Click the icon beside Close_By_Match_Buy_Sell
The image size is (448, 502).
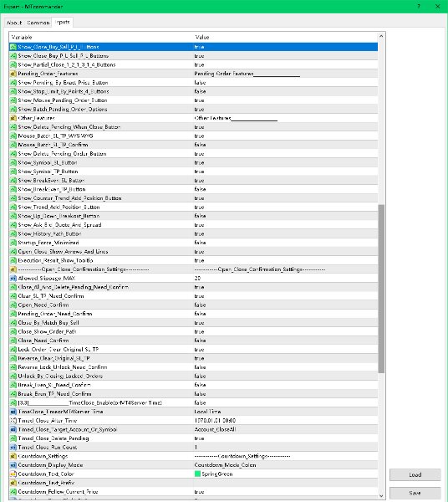[x=13, y=323]
